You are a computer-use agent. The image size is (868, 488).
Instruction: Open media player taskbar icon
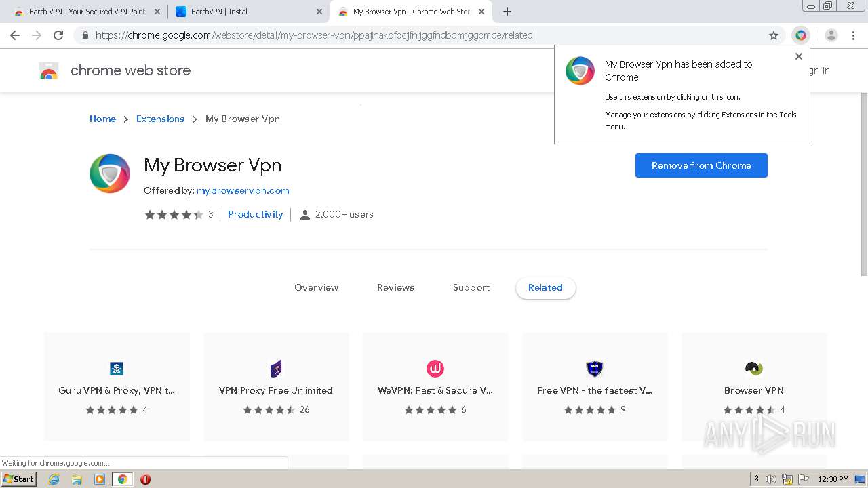pyautogui.click(x=100, y=479)
